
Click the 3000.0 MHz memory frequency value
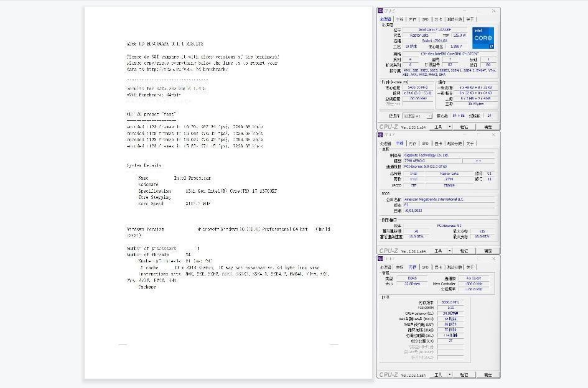tap(450, 302)
